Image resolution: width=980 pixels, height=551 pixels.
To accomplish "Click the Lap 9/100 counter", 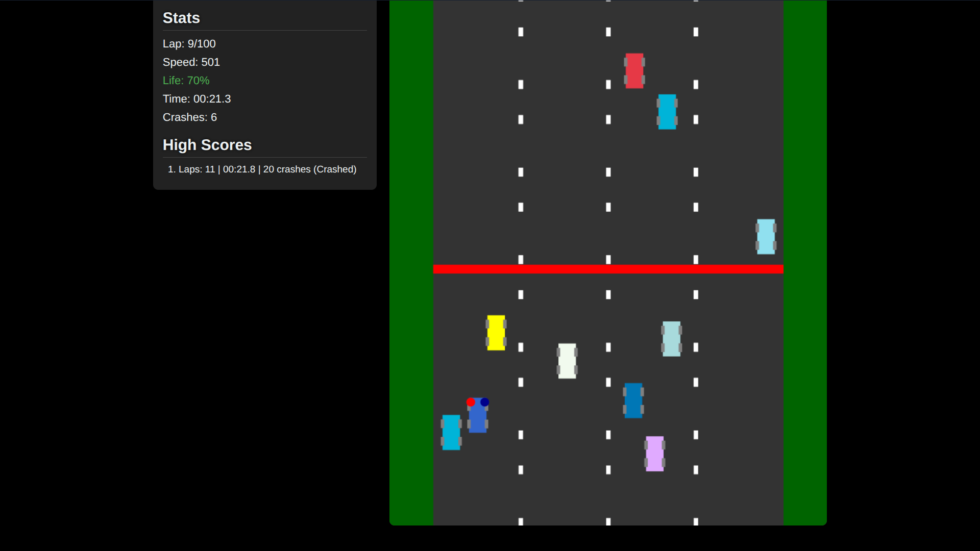I will (x=189, y=44).
